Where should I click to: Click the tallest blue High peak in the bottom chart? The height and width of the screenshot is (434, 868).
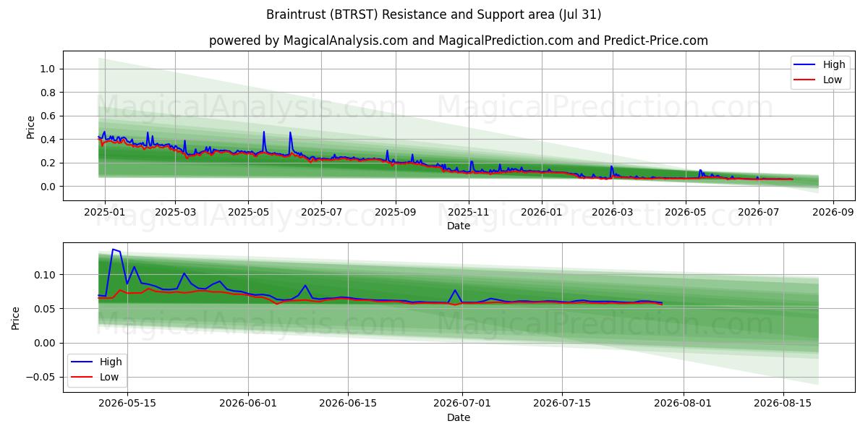pos(113,250)
